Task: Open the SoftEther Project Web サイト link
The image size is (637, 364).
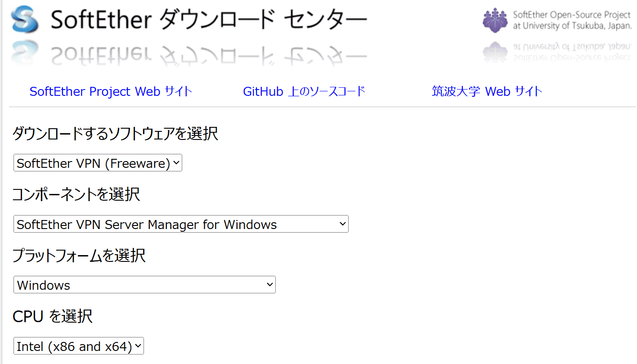Action: click(111, 92)
